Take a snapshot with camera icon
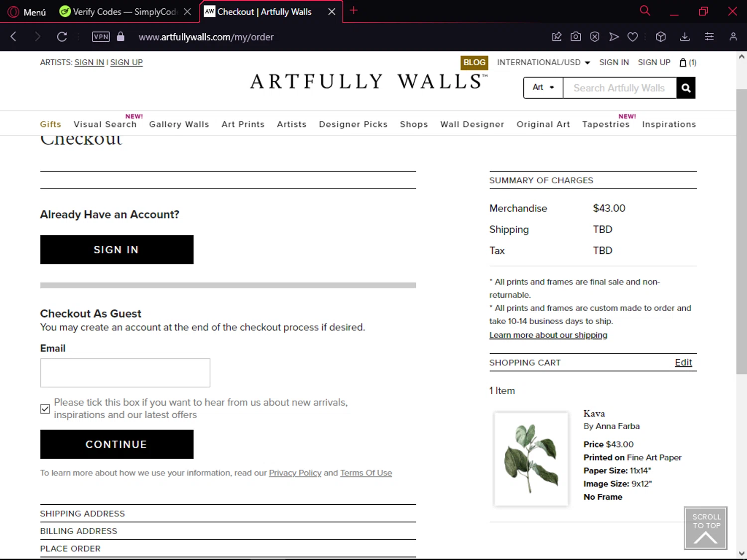Image resolution: width=747 pixels, height=560 pixels. click(x=576, y=36)
